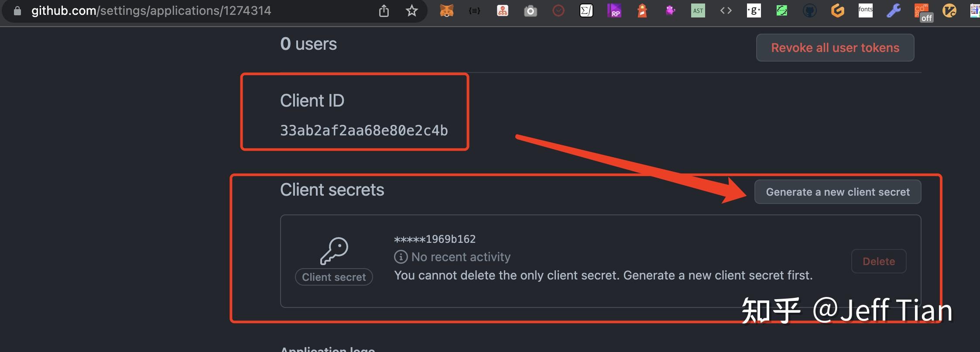Open the Lighthouse extension icon

pyautogui.click(x=642, y=10)
